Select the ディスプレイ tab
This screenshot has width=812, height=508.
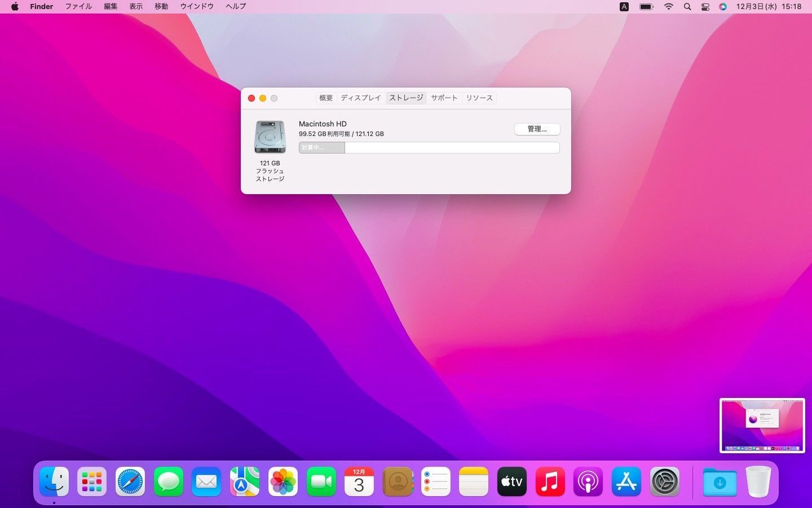click(360, 98)
